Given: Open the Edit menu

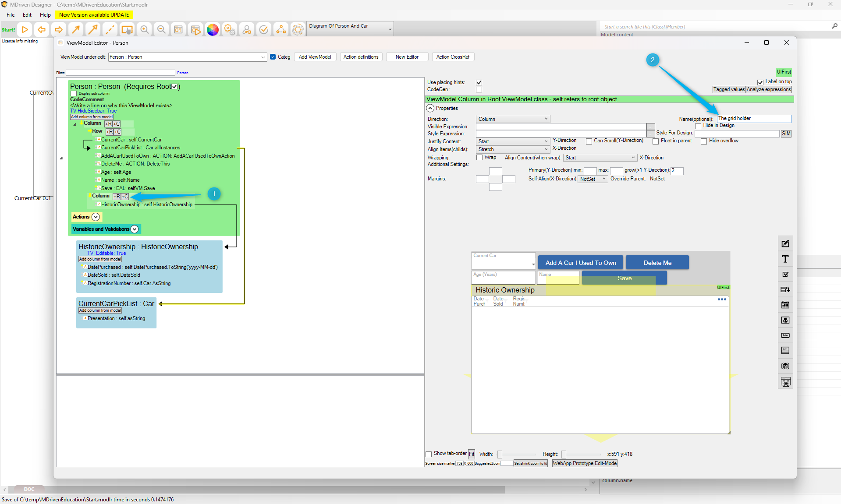Looking at the screenshot, I should coord(27,14).
